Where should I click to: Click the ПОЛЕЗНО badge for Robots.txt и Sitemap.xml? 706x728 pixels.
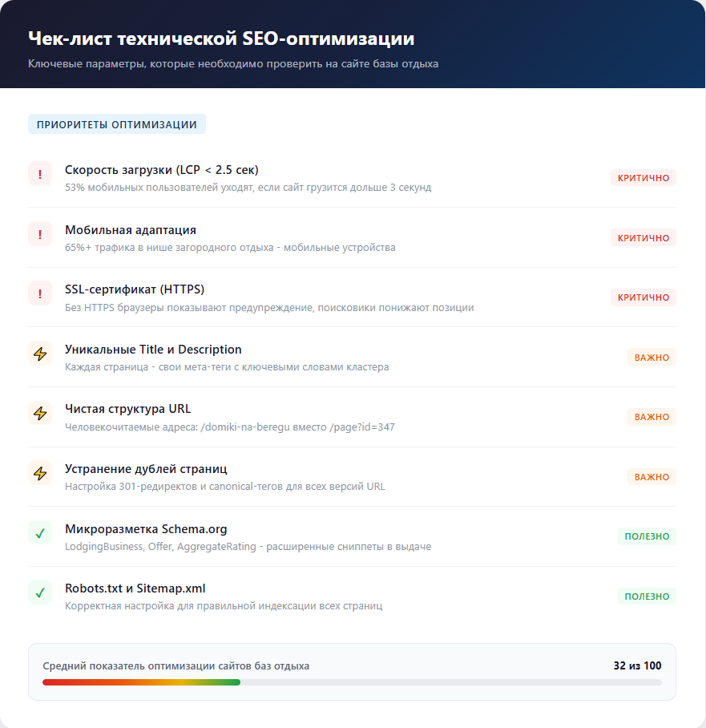click(647, 597)
